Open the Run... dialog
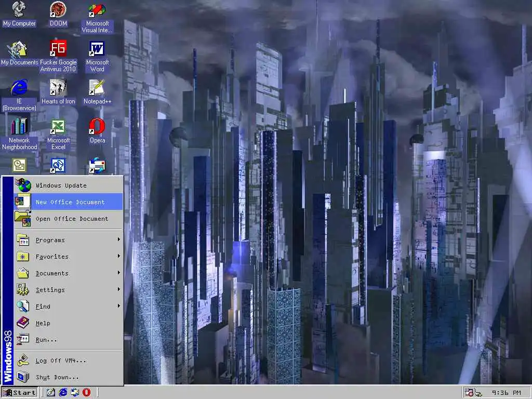 pyautogui.click(x=68, y=340)
